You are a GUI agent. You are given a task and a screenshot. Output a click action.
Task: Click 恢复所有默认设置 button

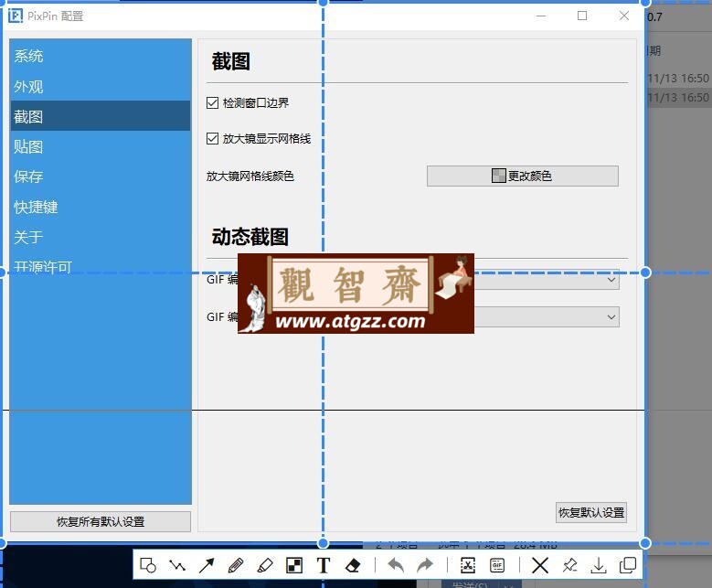(x=101, y=521)
